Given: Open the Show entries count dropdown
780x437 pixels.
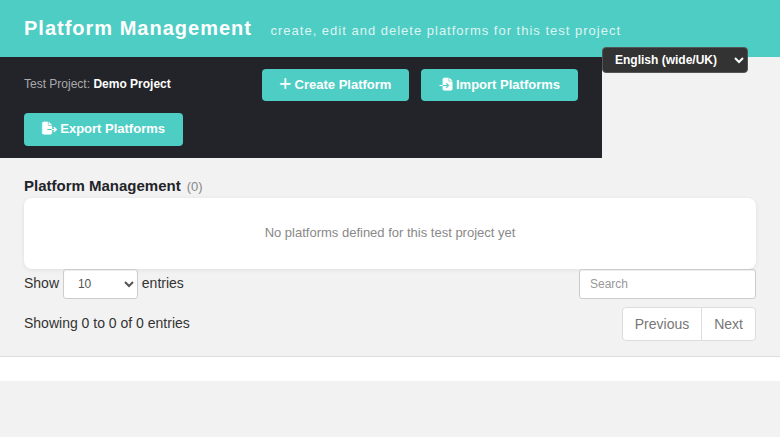Looking at the screenshot, I should coord(100,284).
